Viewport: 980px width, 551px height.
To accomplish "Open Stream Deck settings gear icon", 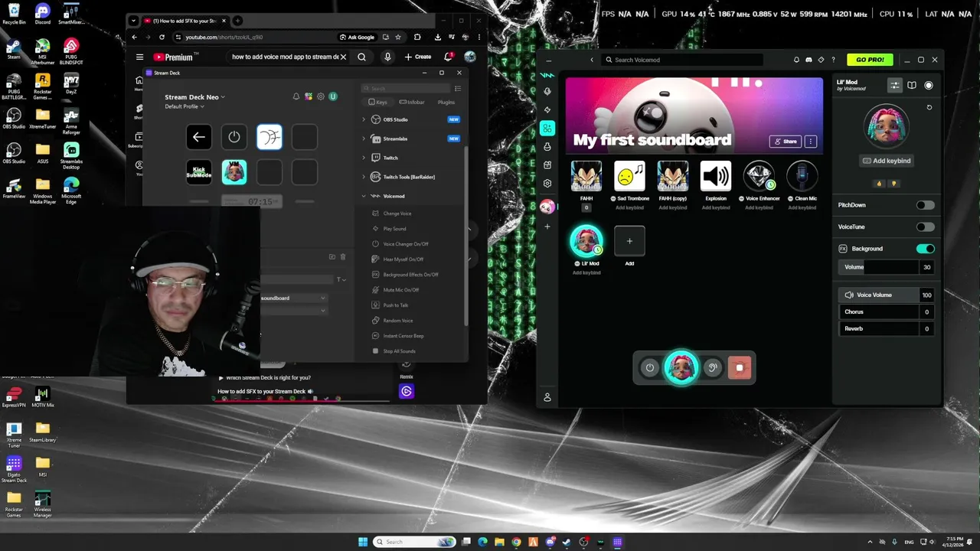I will pyautogui.click(x=321, y=96).
